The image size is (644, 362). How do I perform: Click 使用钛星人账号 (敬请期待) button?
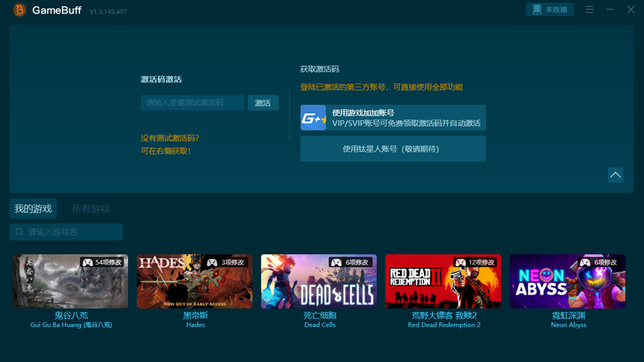click(393, 148)
